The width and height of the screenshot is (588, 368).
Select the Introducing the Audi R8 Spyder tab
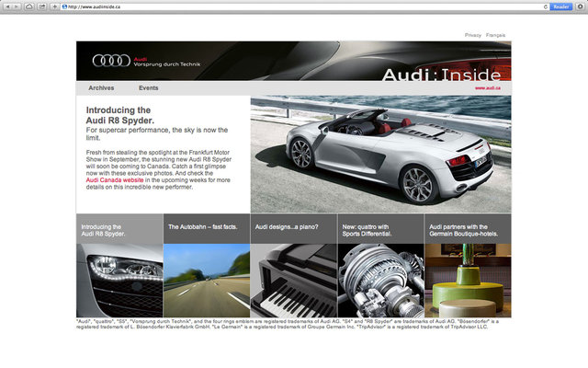point(119,229)
